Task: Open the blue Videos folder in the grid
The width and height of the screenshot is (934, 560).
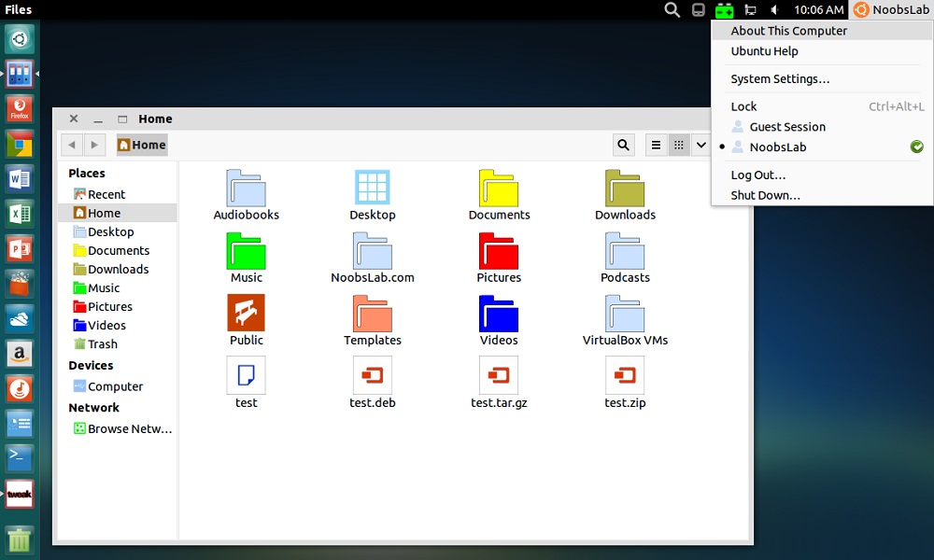Action: (x=499, y=314)
